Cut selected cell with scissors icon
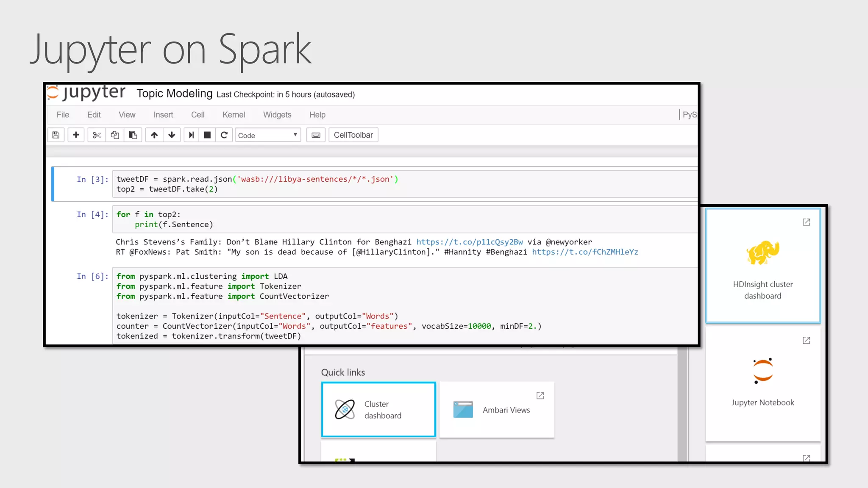Image resolution: width=868 pixels, height=488 pixels. click(x=97, y=135)
